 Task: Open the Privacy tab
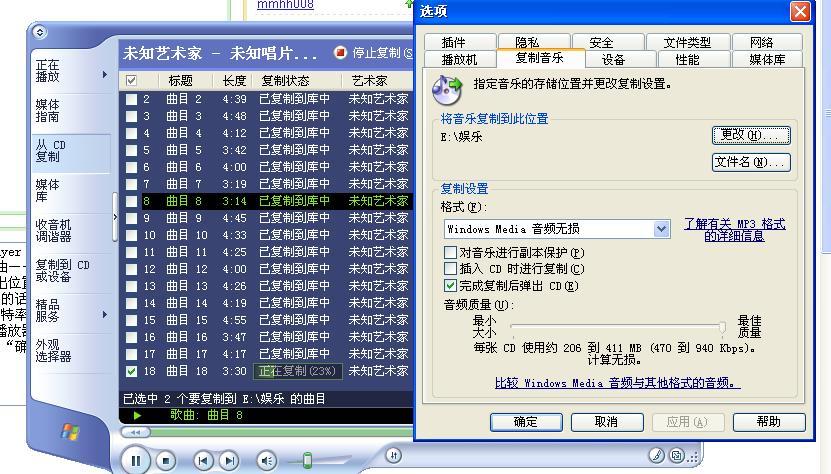533,42
